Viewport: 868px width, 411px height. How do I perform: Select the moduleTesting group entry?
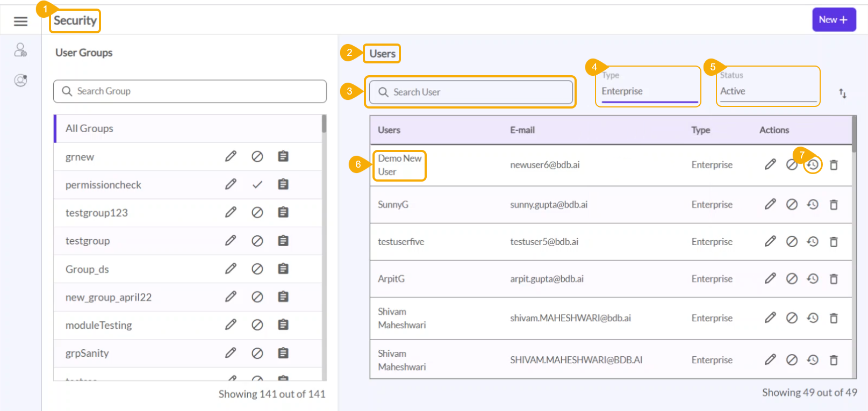click(x=98, y=325)
